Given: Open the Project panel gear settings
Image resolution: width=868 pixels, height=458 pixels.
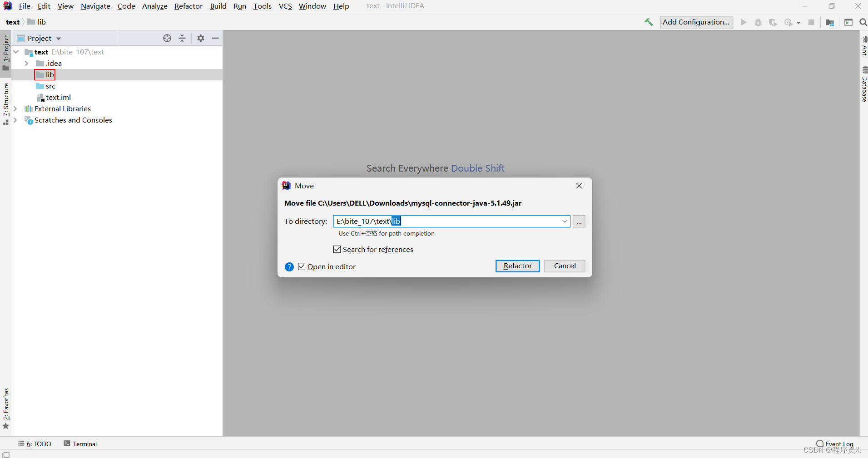Looking at the screenshot, I should 201,38.
